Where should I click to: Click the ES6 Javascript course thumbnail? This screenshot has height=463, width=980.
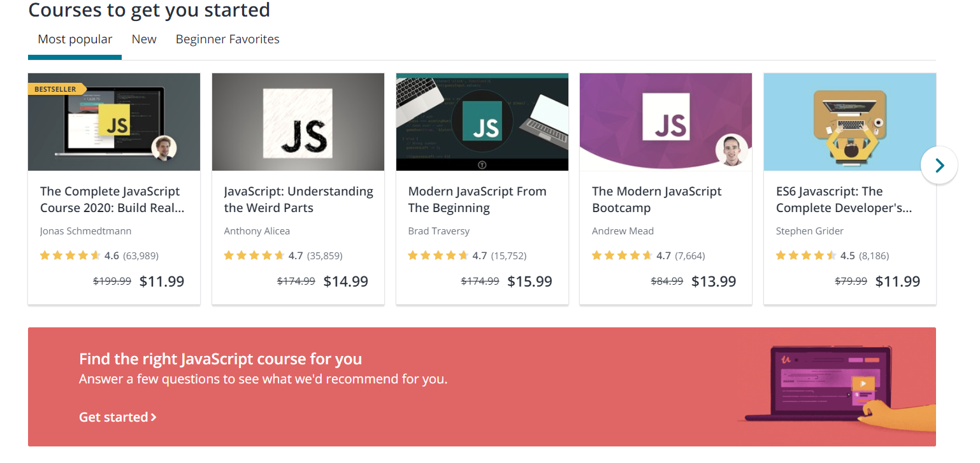849,122
